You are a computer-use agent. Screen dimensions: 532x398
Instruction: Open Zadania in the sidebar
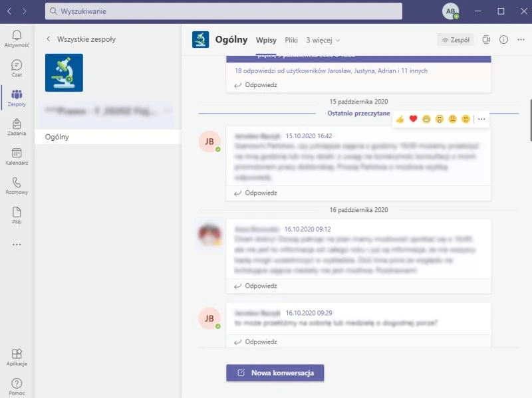[17, 126]
